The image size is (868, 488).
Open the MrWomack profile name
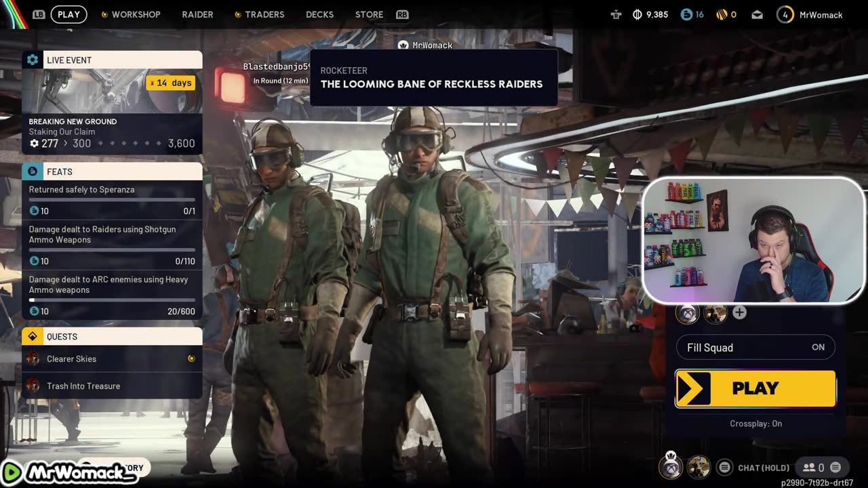point(821,15)
